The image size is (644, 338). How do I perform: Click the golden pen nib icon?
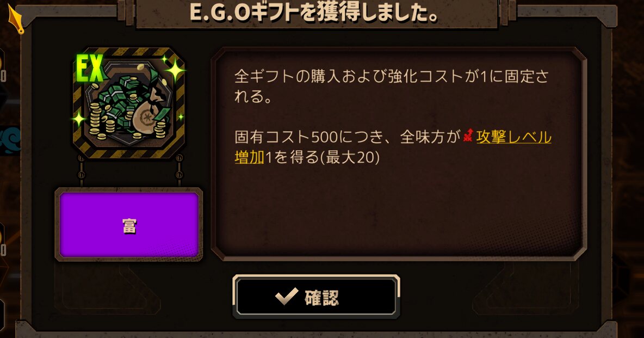[x=16, y=20]
